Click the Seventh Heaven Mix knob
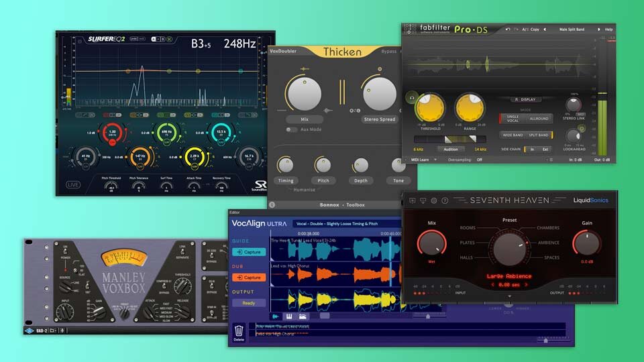This screenshot has height=362, width=644. click(431, 244)
